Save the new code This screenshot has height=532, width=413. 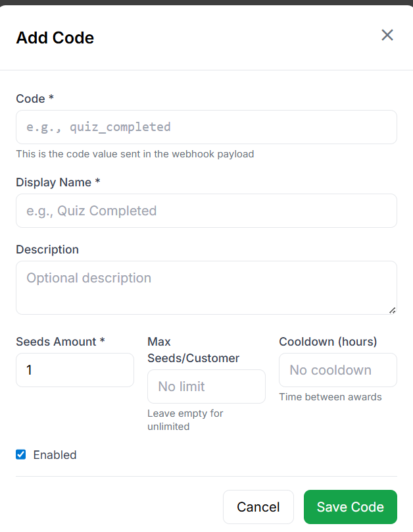[x=350, y=507]
